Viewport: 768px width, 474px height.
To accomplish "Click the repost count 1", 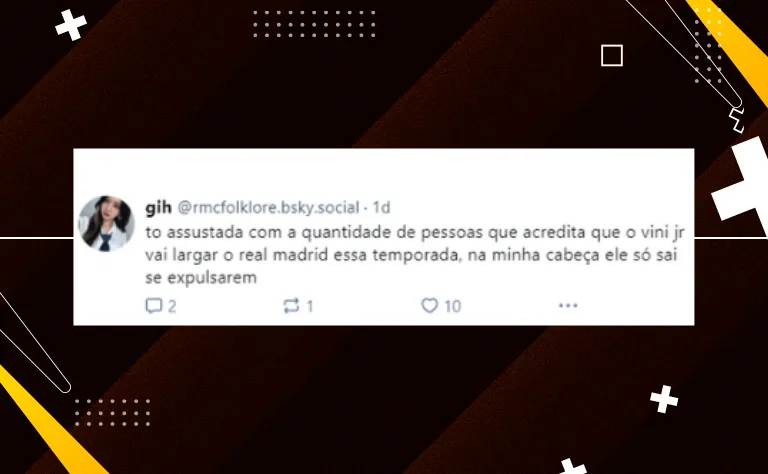I will point(310,307).
